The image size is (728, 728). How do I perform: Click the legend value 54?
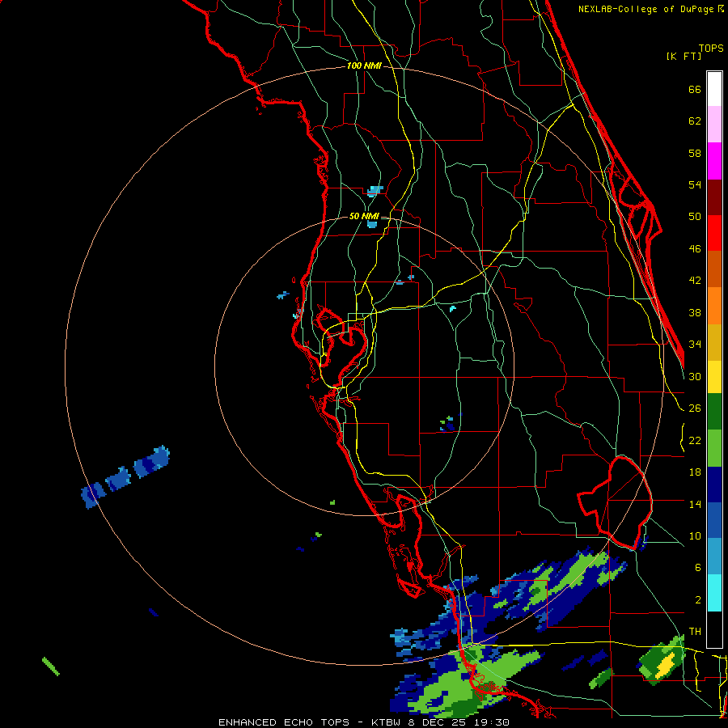tap(695, 184)
